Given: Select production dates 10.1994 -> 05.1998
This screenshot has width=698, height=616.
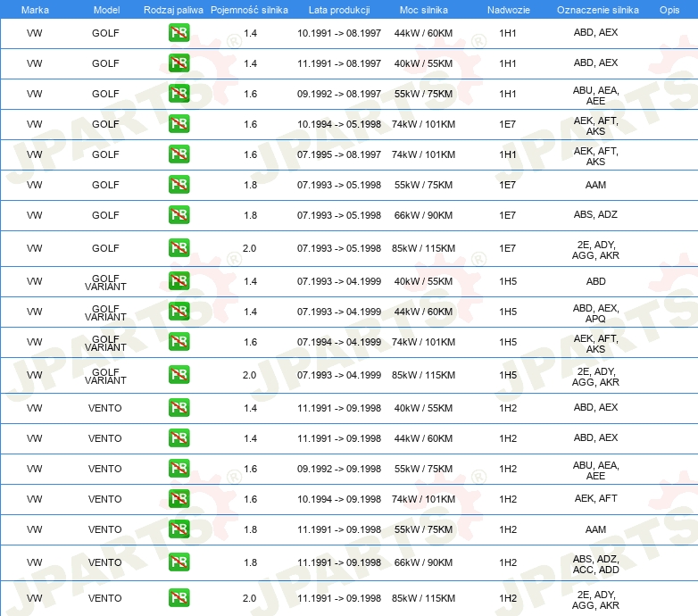Looking at the screenshot, I should [339, 124].
